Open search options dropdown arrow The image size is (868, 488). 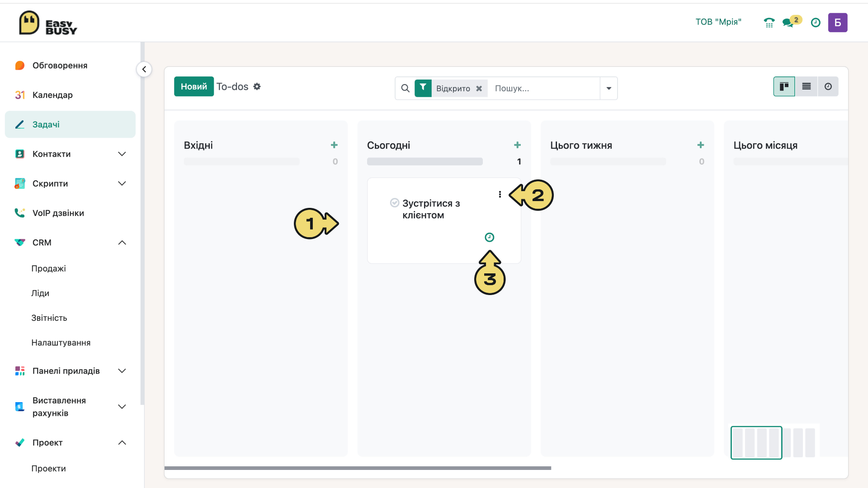tap(609, 88)
